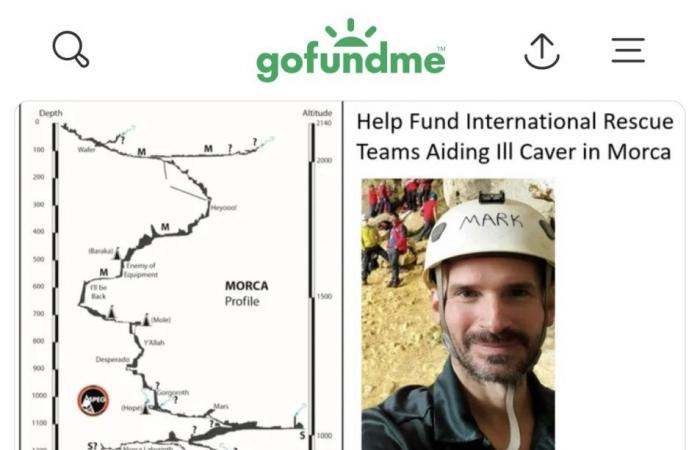The height and width of the screenshot is (450, 700).
Task: Click the Enemy of Equipment label
Action: 140,270
